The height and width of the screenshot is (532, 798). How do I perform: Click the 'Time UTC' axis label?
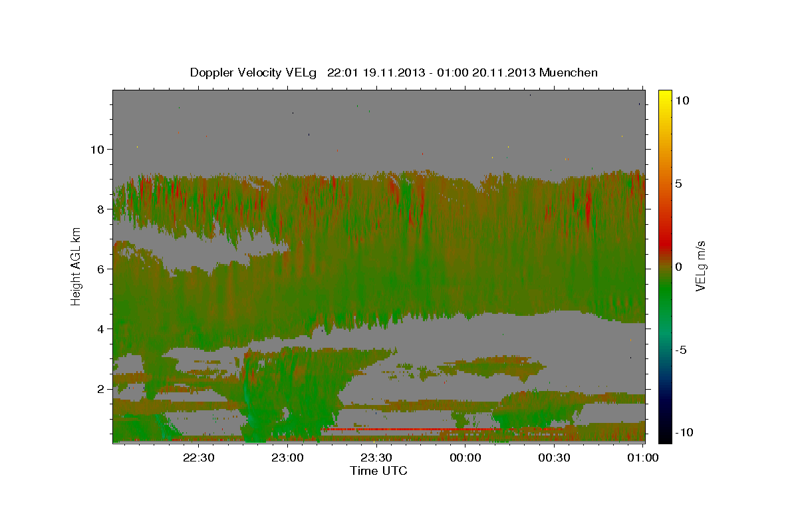[378, 471]
